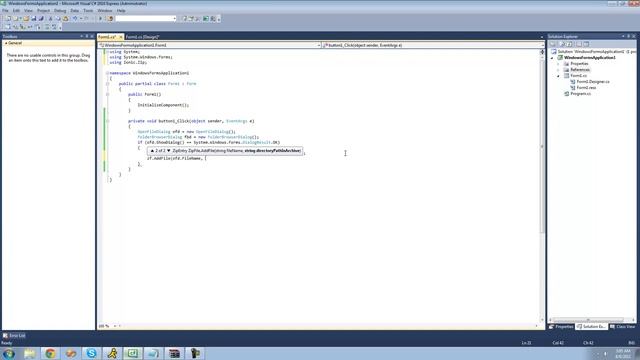Collapse the Form1.cs node in Solution Explorer
The width and height of the screenshot is (640, 360).
point(558,76)
